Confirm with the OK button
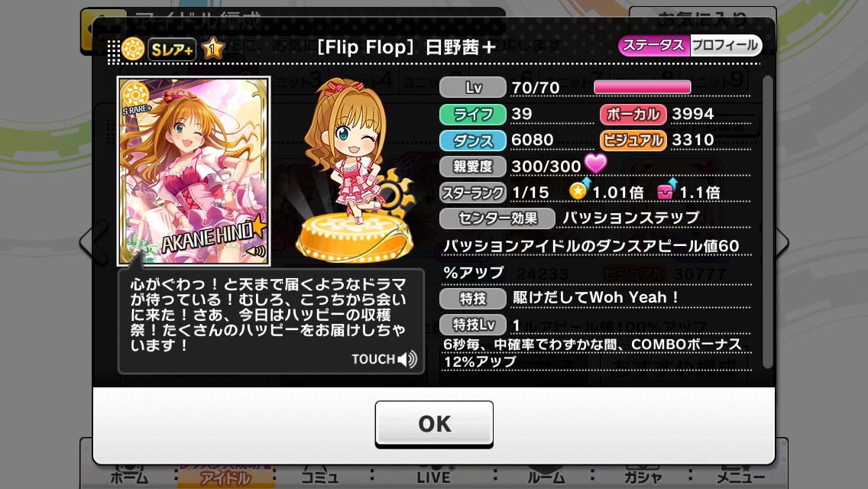The image size is (868, 489). [434, 423]
